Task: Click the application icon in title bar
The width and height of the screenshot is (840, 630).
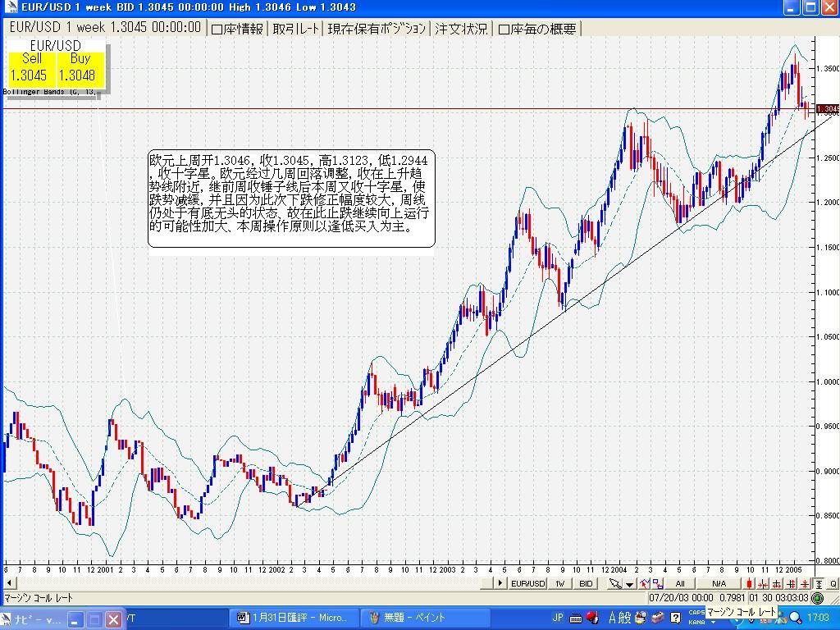Action: 10,7
